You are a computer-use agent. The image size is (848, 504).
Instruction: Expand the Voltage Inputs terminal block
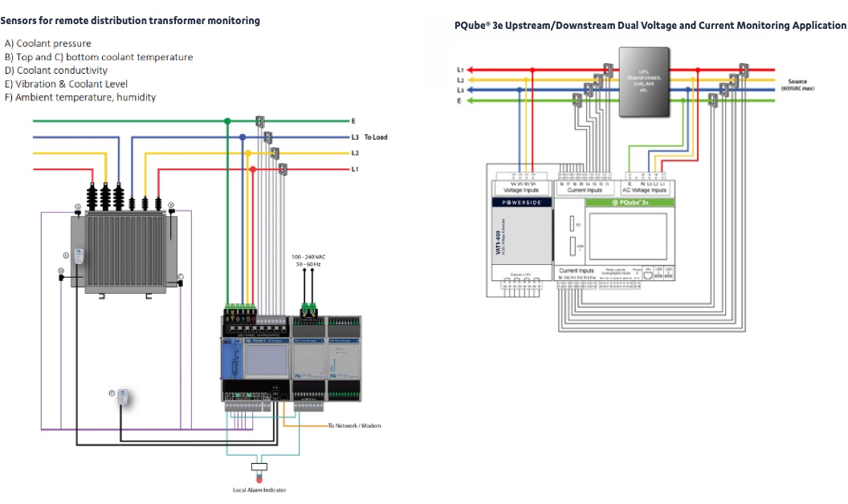click(x=520, y=189)
